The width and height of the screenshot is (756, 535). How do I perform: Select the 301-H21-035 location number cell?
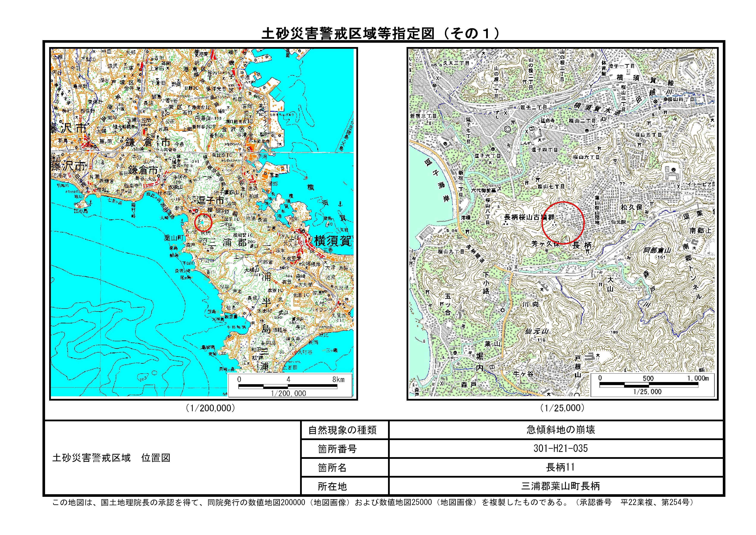pos(561,448)
